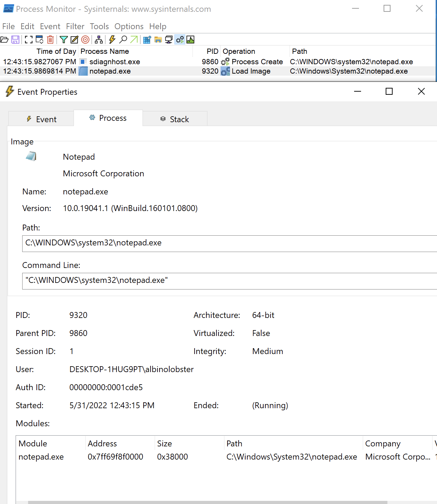The width and height of the screenshot is (437, 504).
Task: Toggle Show Profiling Events icon
Action: click(190, 40)
